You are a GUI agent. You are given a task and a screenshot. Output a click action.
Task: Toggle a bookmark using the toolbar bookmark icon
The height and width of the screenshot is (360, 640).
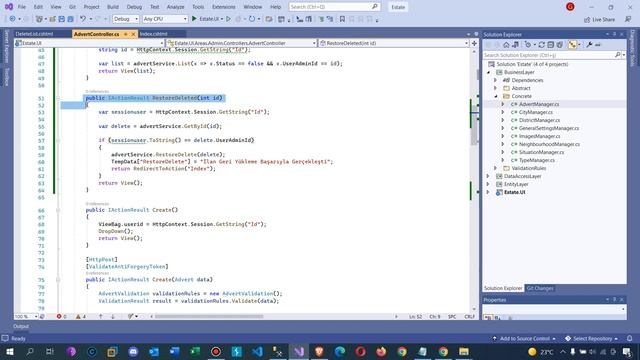pos(342,19)
